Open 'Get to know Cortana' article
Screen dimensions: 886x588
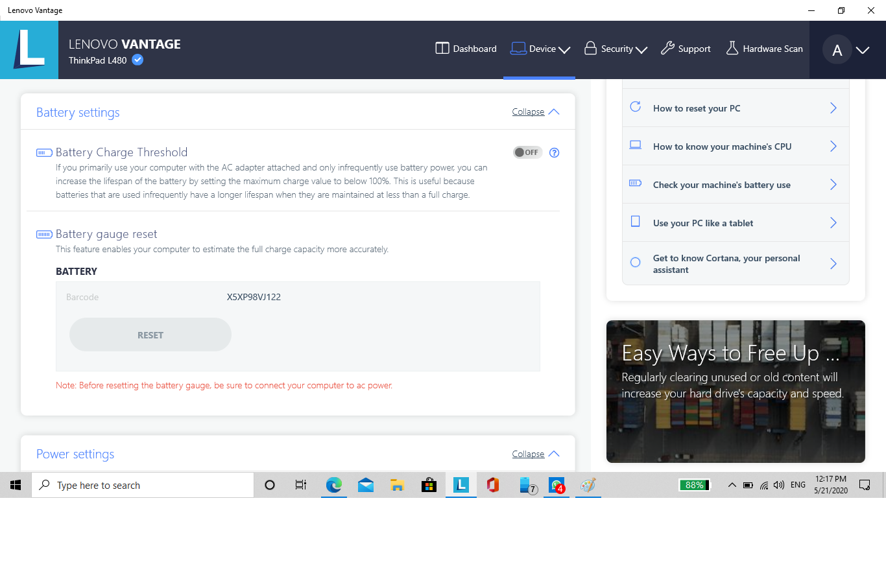[x=736, y=263]
